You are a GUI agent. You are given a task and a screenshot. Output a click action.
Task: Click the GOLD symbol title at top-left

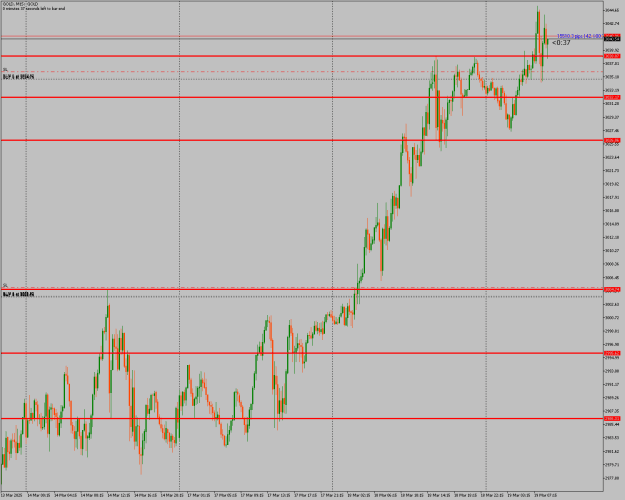20,4
